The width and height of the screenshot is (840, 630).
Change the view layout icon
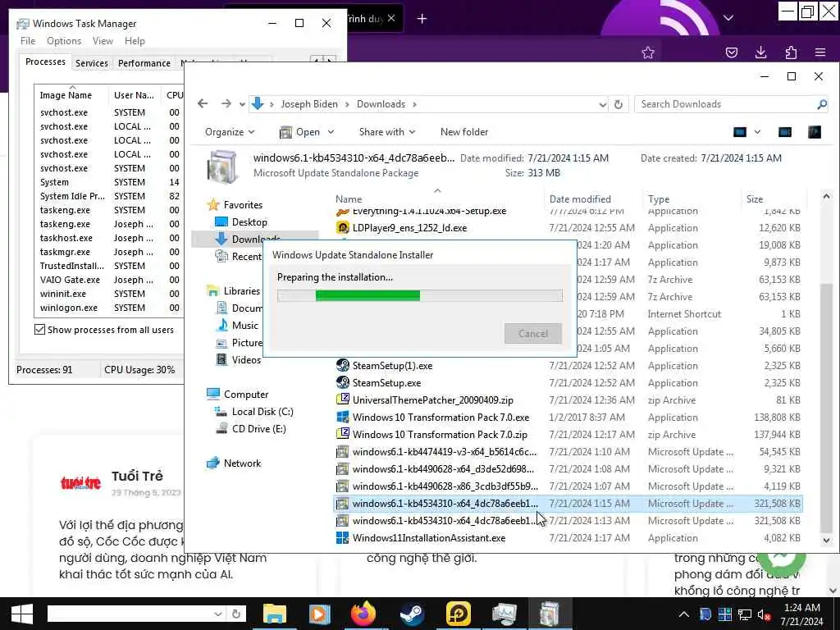tap(740, 132)
